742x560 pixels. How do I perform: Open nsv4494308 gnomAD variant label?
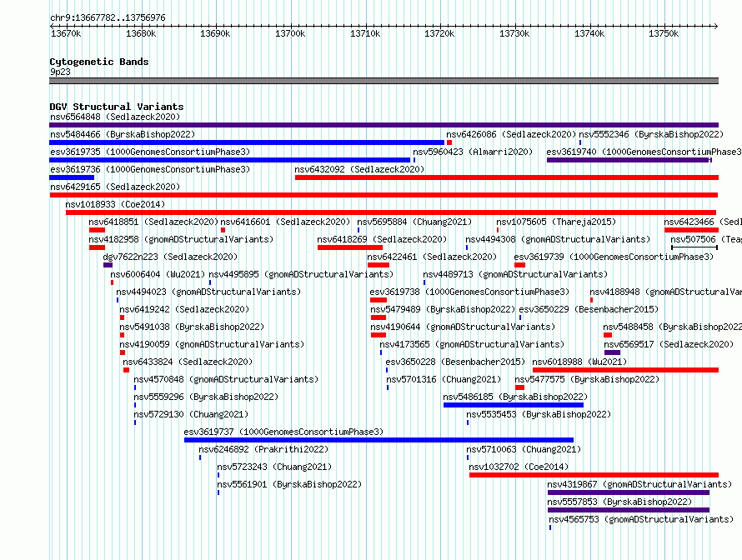tap(558, 239)
